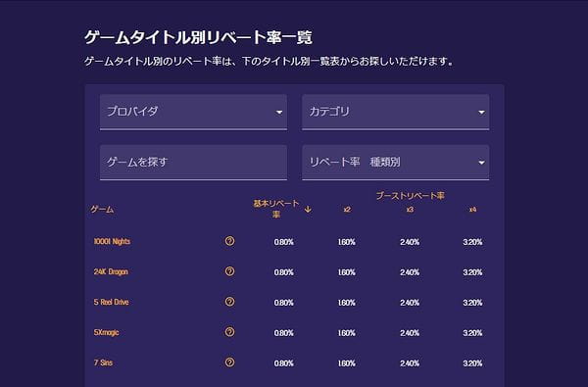Open help icon for 7 Sins
This screenshot has height=387, width=588.
(x=230, y=363)
